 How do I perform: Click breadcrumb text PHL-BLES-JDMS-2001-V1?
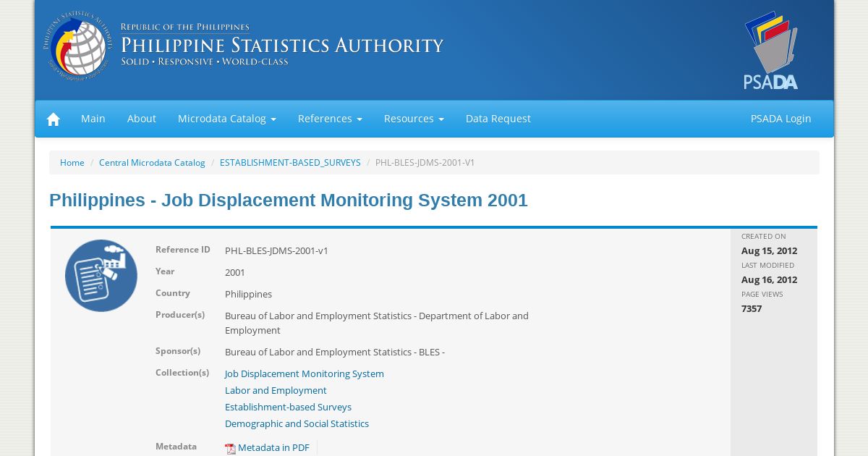click(425, 163)
